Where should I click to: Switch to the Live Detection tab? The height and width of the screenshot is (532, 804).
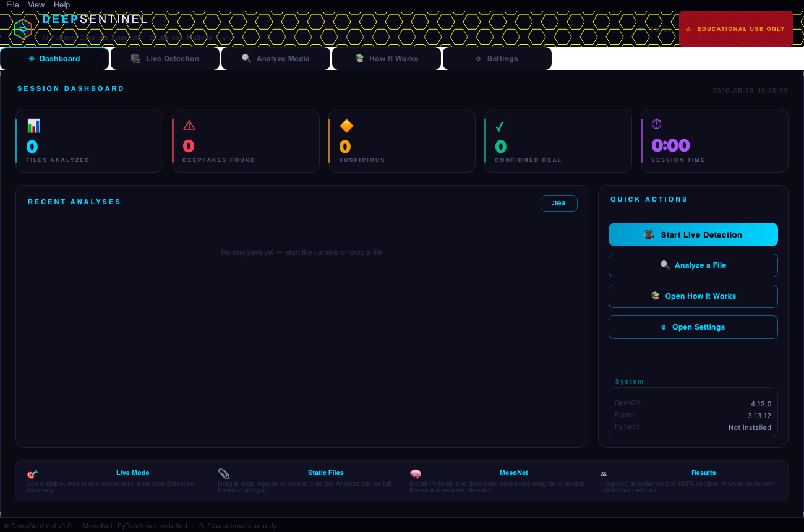165,59
